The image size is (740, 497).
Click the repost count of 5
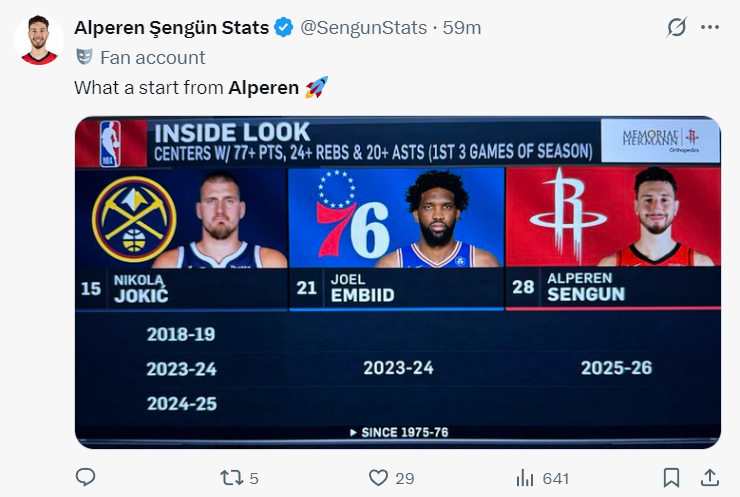click(254, 478)
